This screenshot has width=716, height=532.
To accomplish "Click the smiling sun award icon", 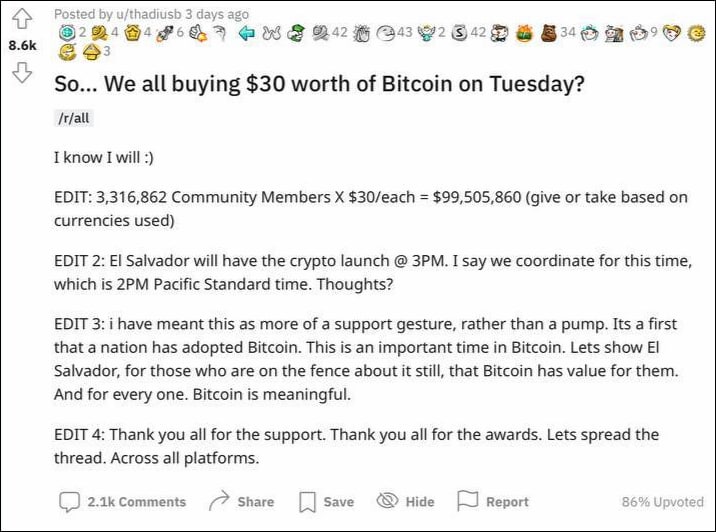I will (696, 33).
